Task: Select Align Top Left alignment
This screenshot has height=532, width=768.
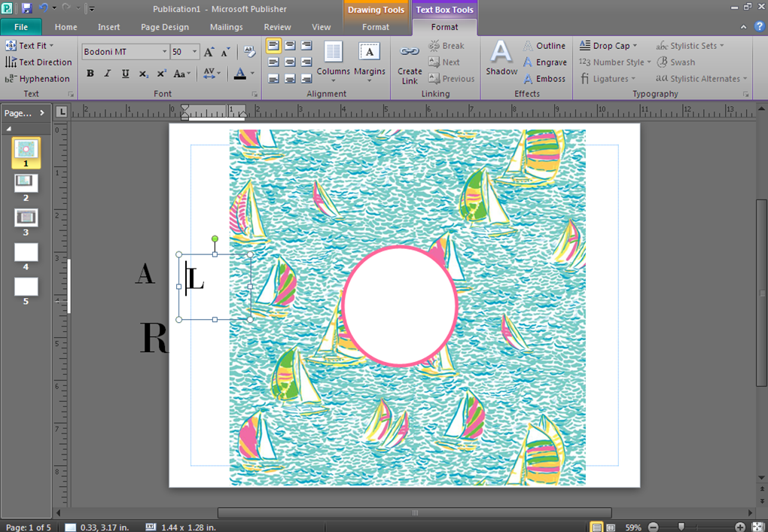Action: click(273, 46)
